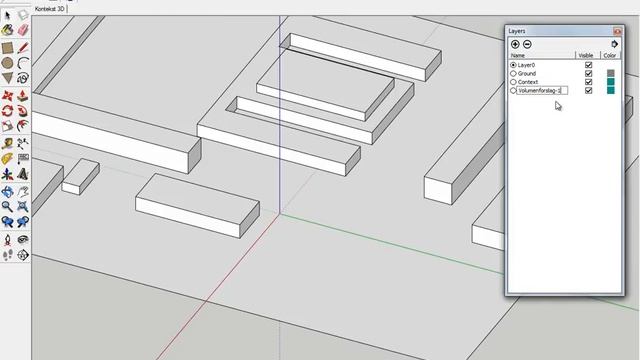Select the Orbit camera tool
640x360 pixels.
[7, 191]
